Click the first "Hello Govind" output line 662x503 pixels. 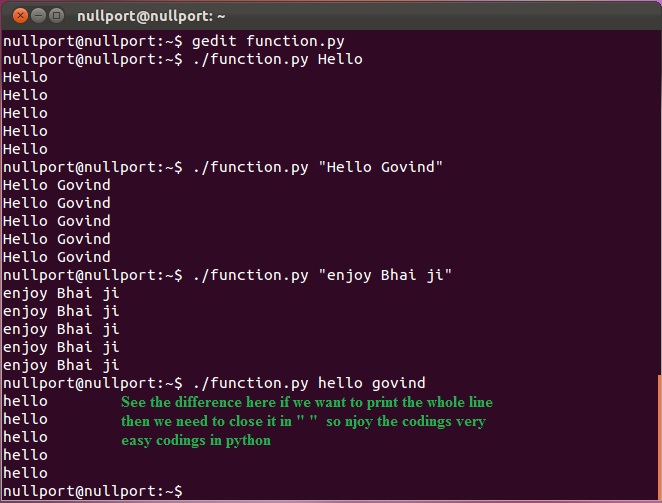(57, 185)
